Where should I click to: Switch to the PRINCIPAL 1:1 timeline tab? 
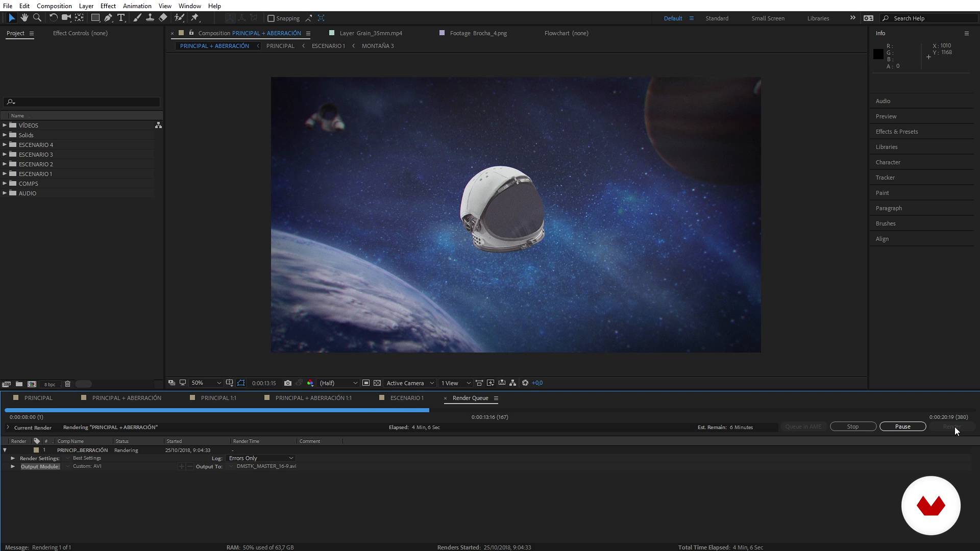click(x=218, y=398)
